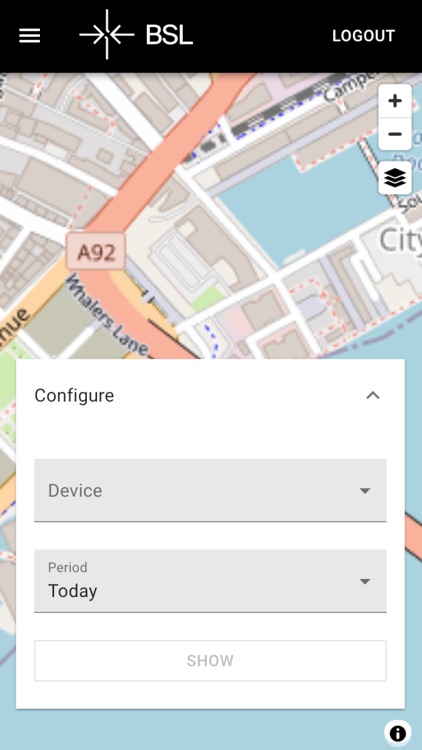
Task: Click the A92 road label on map
Action: 96,252
